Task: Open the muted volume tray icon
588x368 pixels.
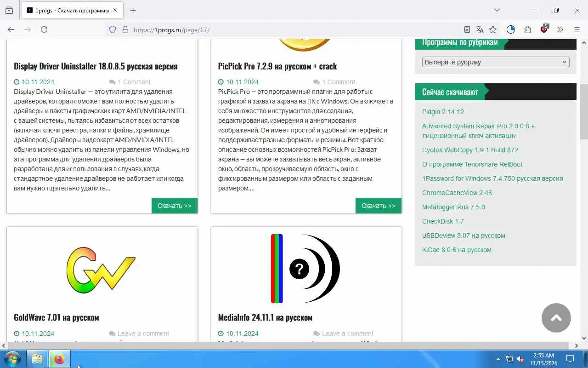Action: [x=521, y=359]
